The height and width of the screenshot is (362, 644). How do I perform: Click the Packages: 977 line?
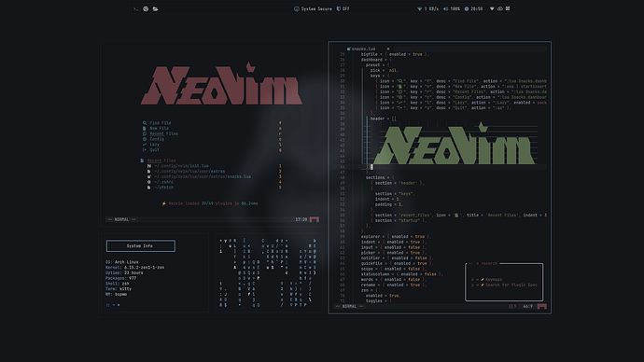tap(120, 278)
